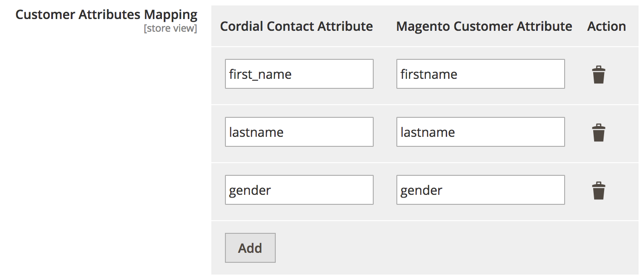Image resolution: width=644 pixels, height=280 pixels.
Task: Click trash icon for gender mapping
Action: (599, 191)
